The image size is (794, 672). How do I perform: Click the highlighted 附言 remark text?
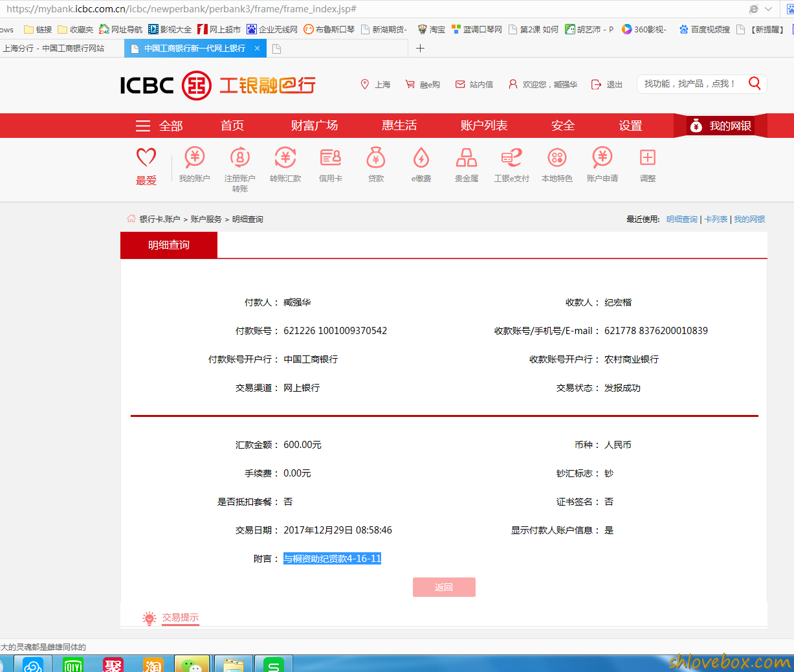pos(332,558)
